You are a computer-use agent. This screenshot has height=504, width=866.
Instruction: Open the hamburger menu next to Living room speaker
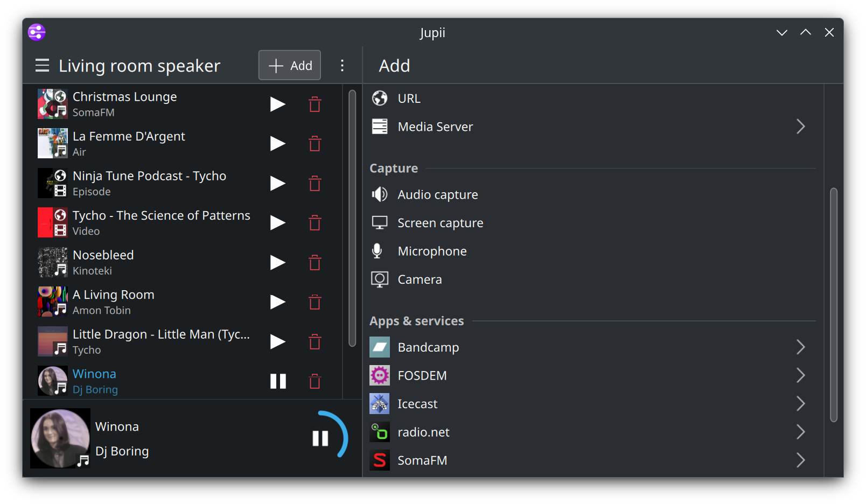[42, 66]
